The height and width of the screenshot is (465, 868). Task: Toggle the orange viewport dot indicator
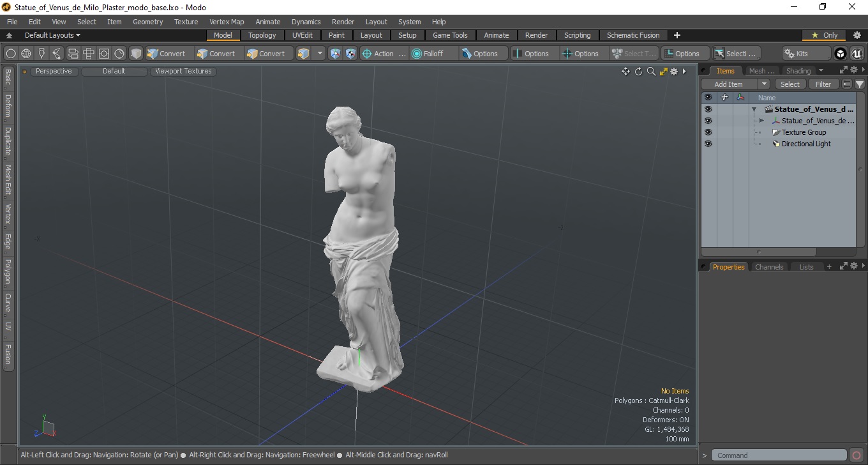click(25, 72)
